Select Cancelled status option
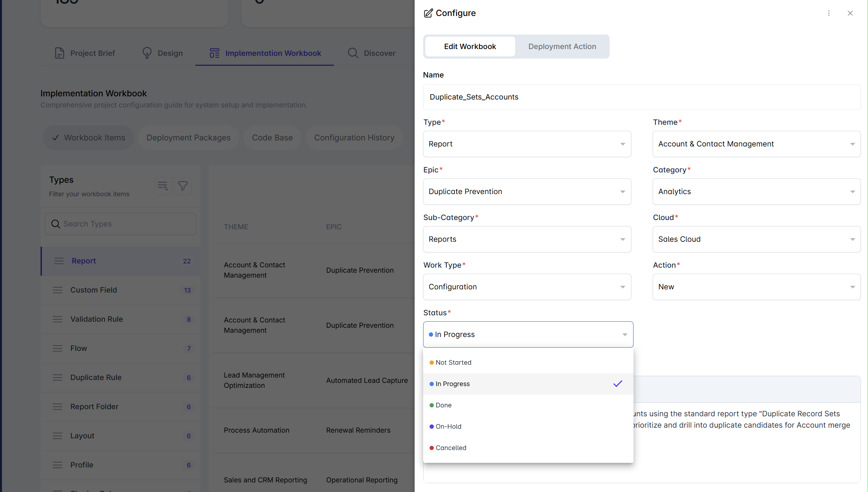 point(528,448)
